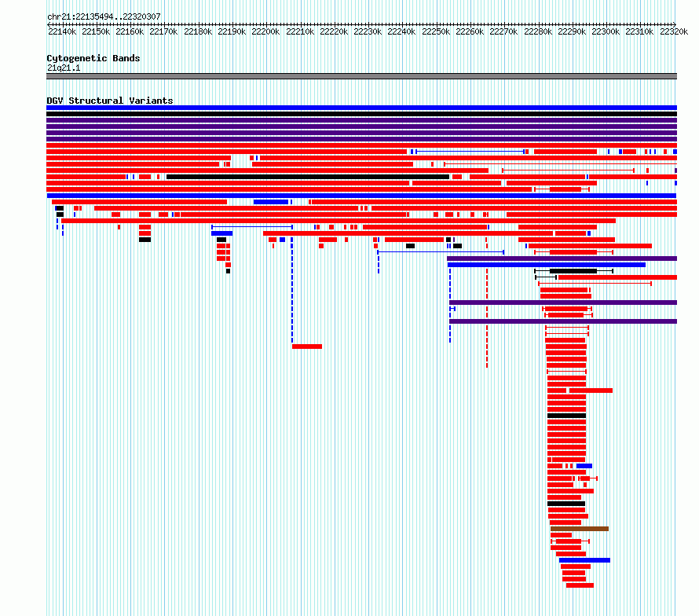Select the 22160k ruler tick label
The height and width of the screenshot is (616, 699).
[130, 31]
